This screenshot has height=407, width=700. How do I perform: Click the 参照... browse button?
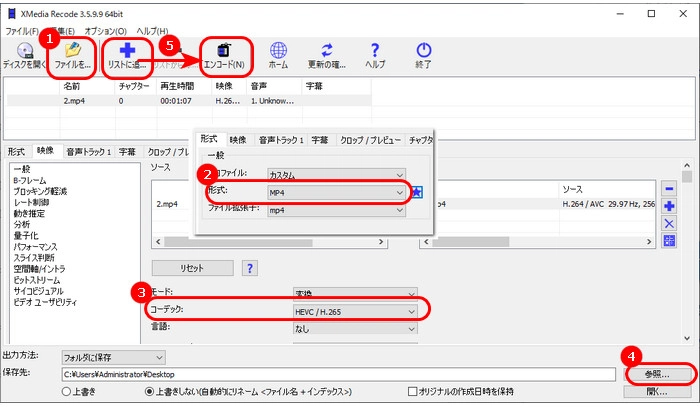tap(655, 373)
